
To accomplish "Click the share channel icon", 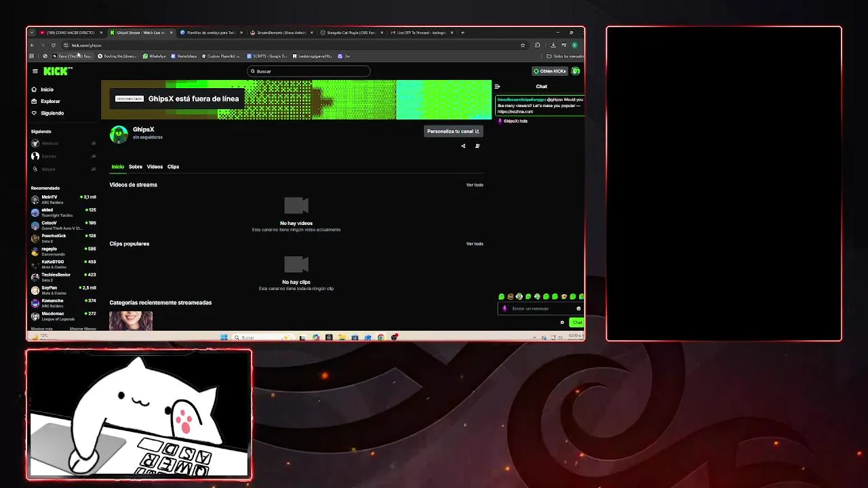I will coord(463,146).
